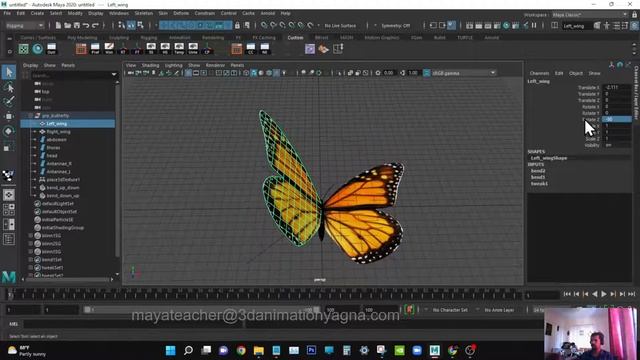Select the arrow Select tool in toolbox
Screen dimensions: 640x360
tap(9, 72)
